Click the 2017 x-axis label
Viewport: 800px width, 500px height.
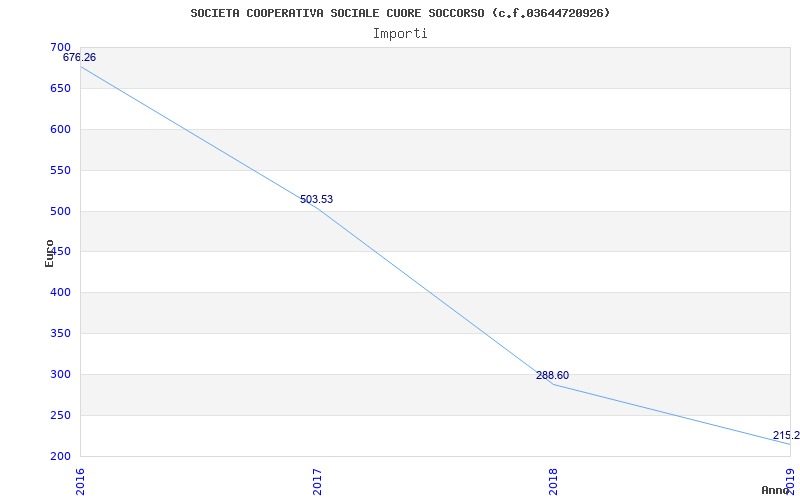[317, 482]
